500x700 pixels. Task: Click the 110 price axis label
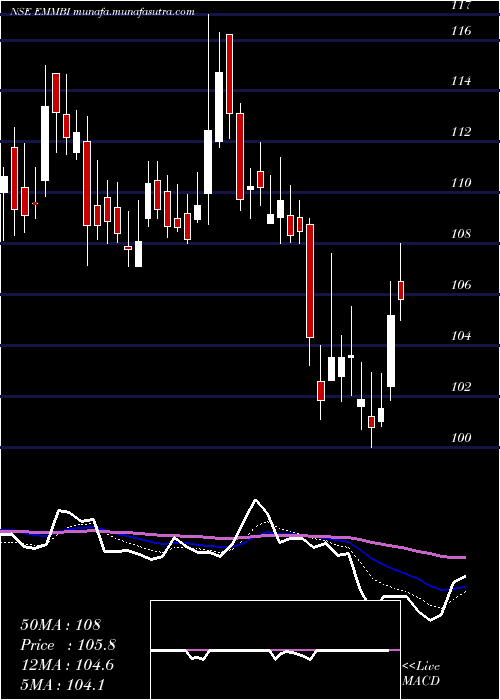(x=461, y=183)
